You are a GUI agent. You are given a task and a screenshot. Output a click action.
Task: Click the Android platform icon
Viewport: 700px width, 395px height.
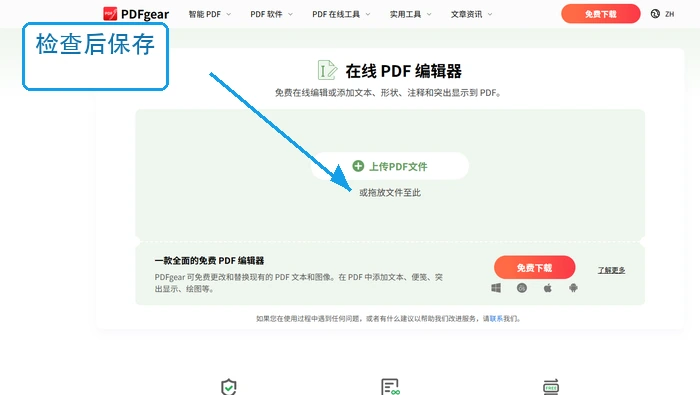(x=574, y=288)
